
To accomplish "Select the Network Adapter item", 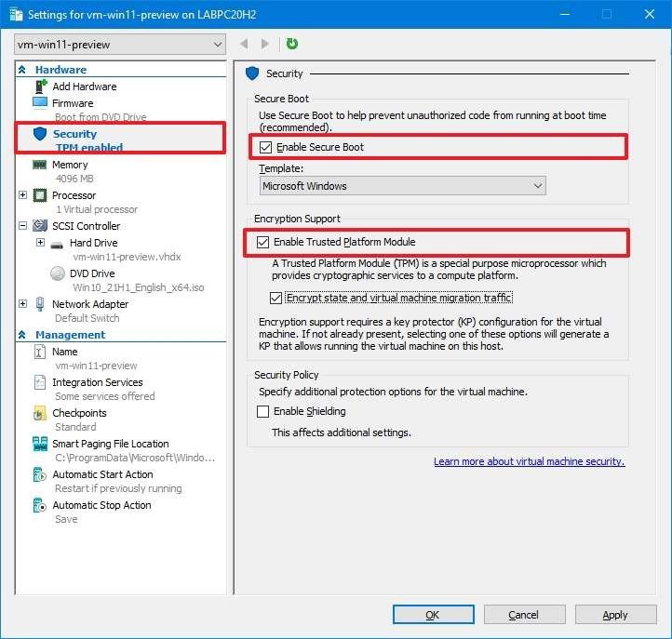I will pyautogui.click(x=90, y=304).
